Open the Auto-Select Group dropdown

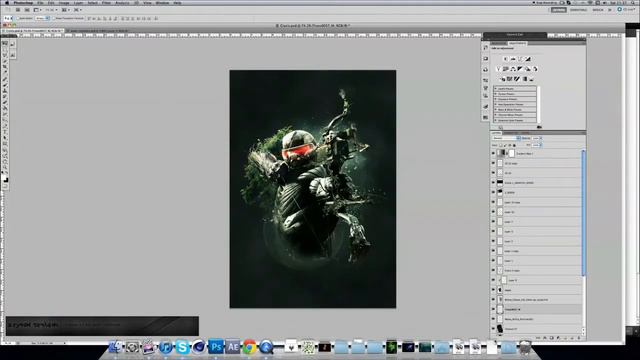[42, 18]
